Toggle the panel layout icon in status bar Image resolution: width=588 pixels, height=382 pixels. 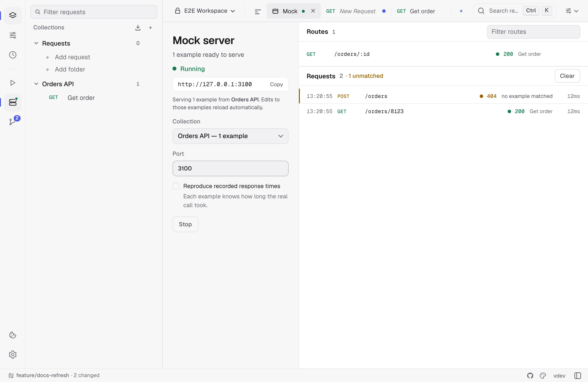click(578, 376)
